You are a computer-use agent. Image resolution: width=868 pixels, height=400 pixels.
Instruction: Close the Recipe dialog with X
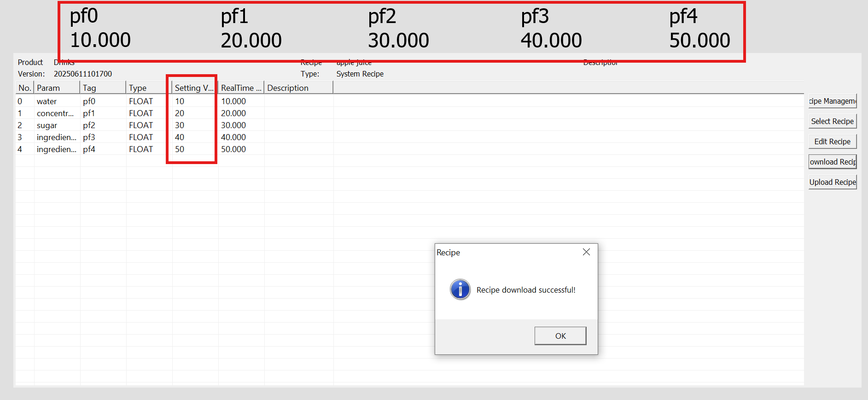586,252
